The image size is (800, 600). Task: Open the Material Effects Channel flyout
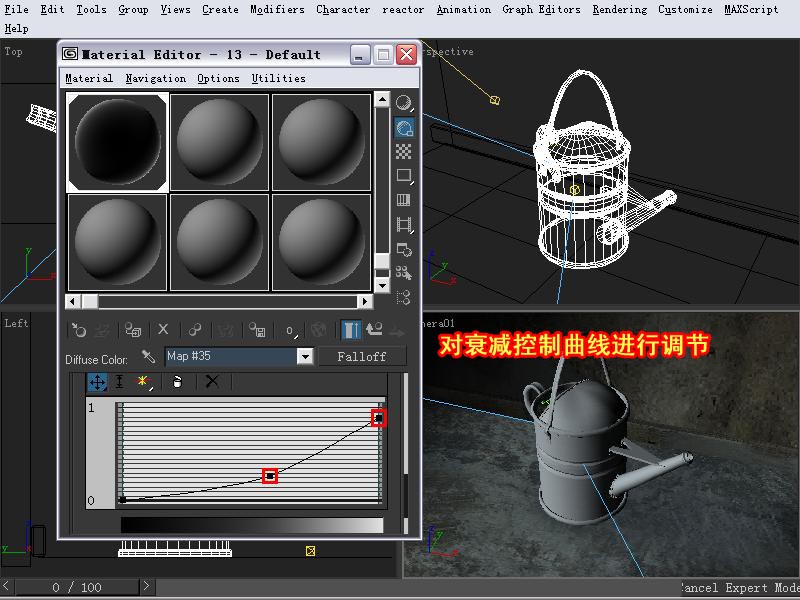[290, 329]
